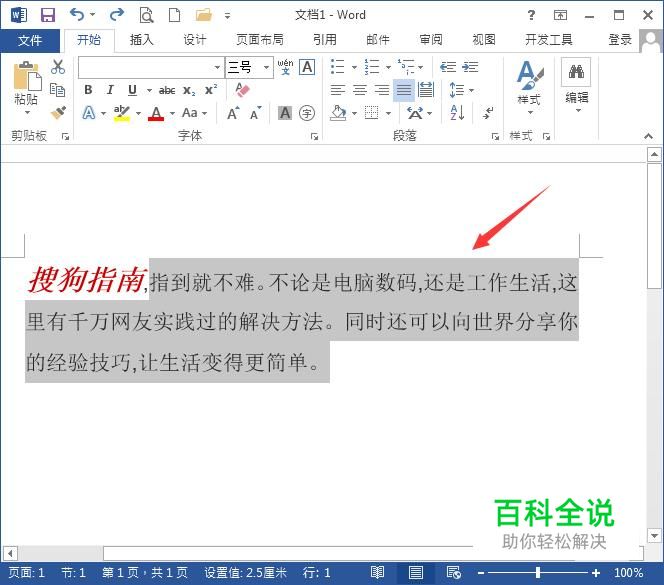Toggle strikethrough formatting
Viewport: 664px width, 585px height.
coord(167,90)
